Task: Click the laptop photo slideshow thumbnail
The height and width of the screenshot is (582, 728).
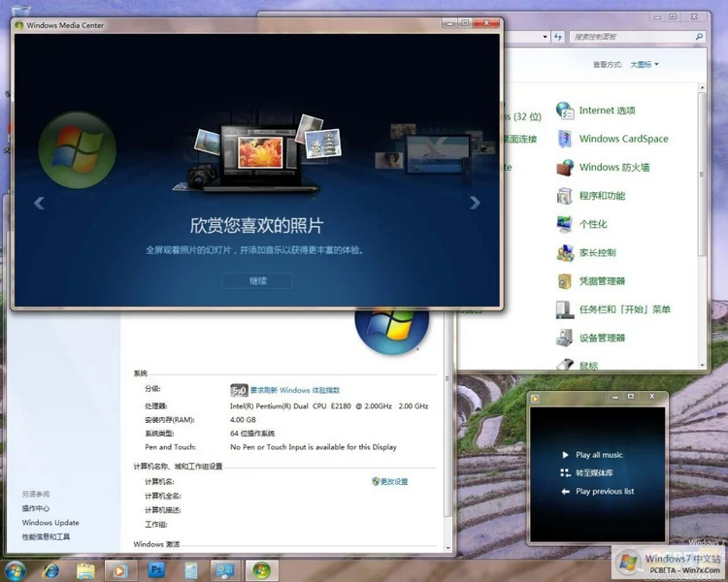Action: pos(260,152)
